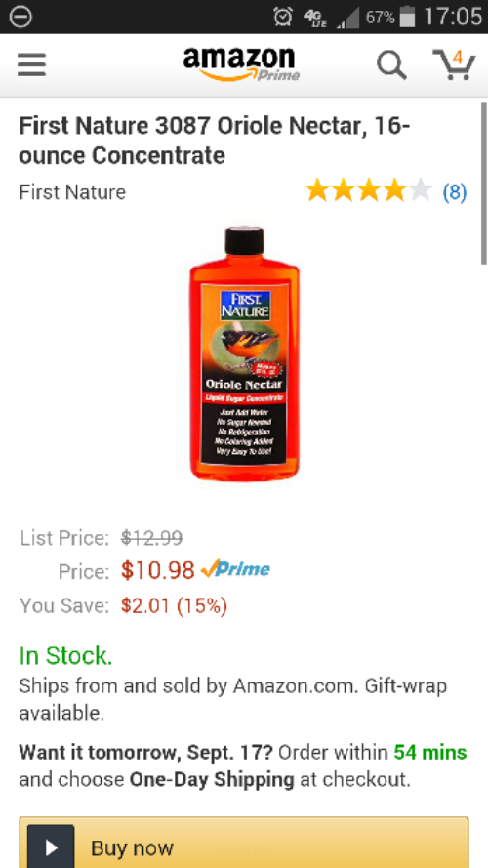This screenshot has width=488, height=868.
Task: Tap the alarm clock status icon
Action: point(283,17)
